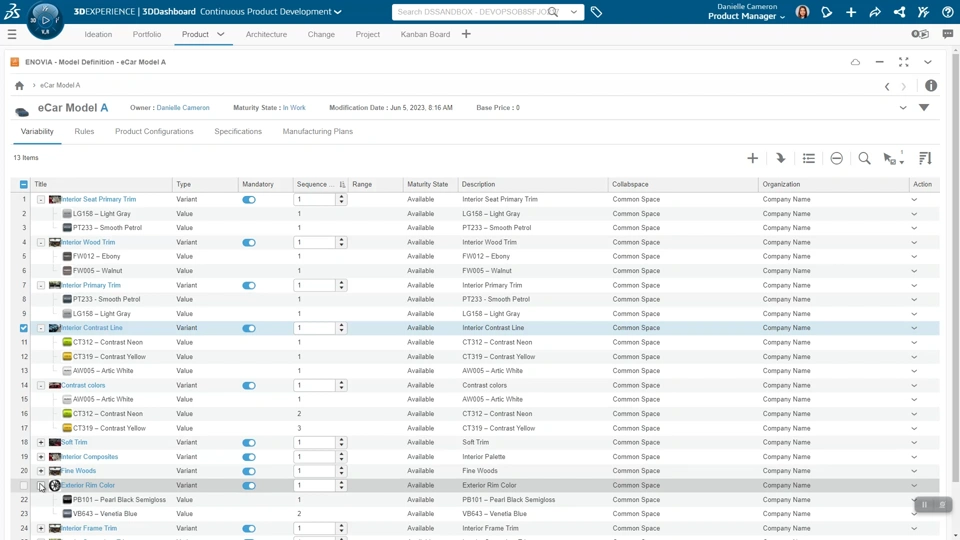Add a new dashboard tab with plus
Viewport: 960px width, 540px height.
pos(466,34)
